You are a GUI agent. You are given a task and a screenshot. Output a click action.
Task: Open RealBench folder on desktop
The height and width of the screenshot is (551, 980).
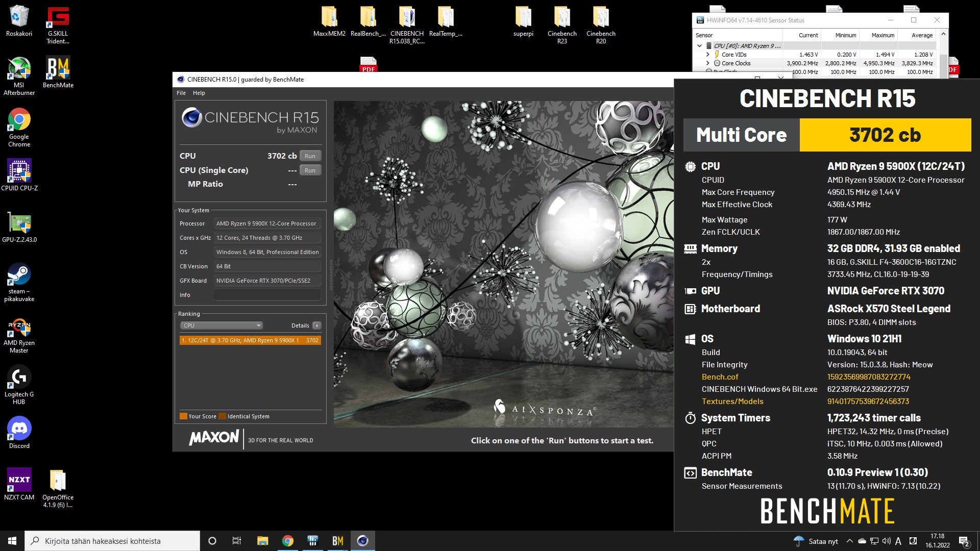click(368, 21)
